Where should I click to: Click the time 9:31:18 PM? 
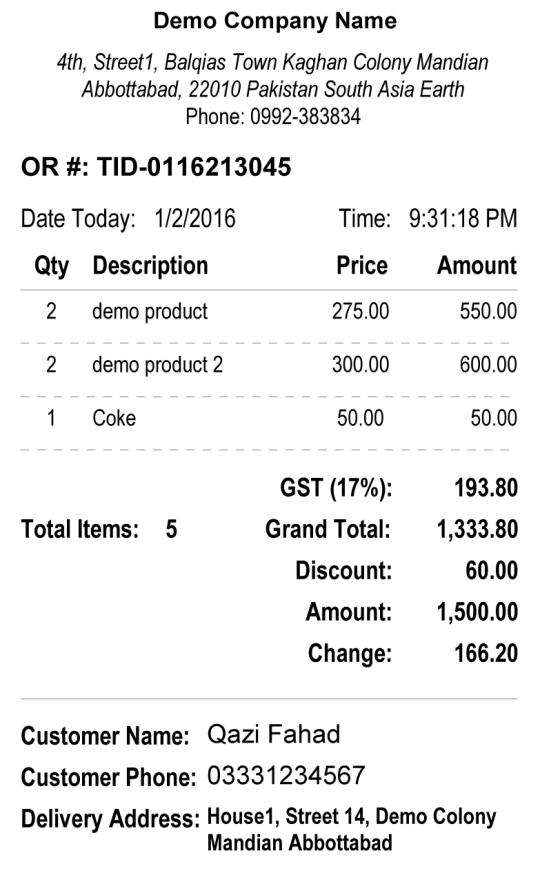(x=463, y=218)
